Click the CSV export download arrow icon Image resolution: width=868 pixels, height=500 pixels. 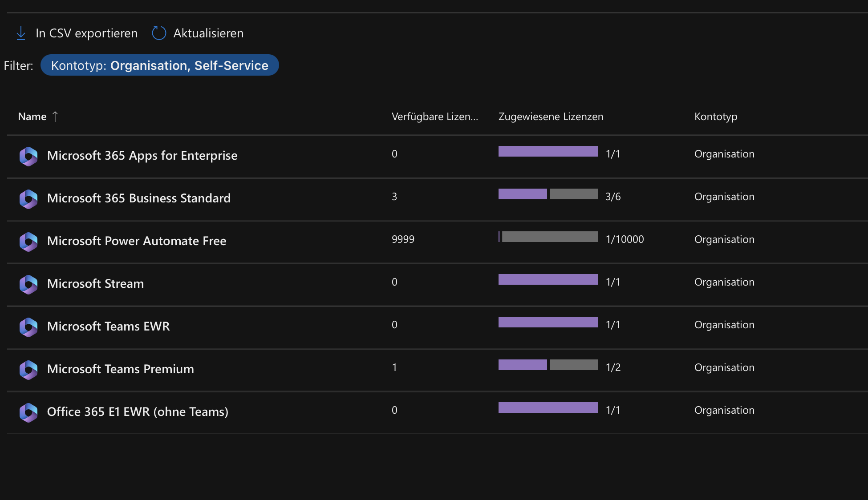coord(21,33)
